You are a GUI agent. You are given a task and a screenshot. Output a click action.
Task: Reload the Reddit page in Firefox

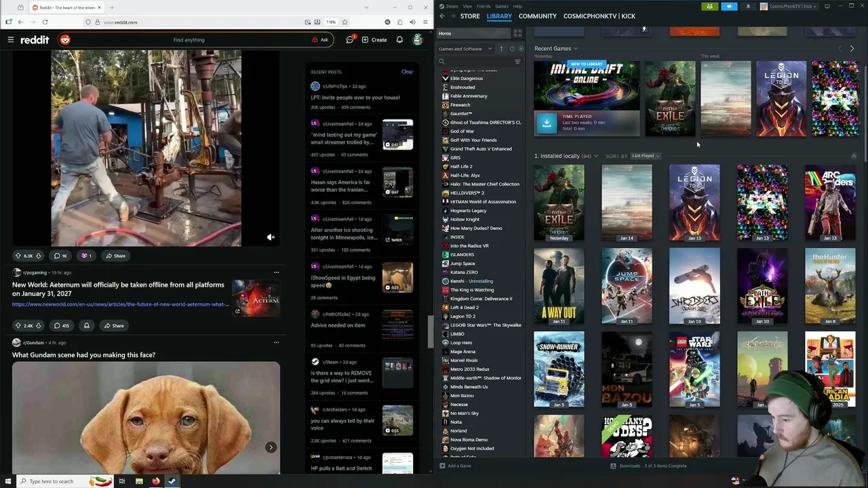pos(45,22)
